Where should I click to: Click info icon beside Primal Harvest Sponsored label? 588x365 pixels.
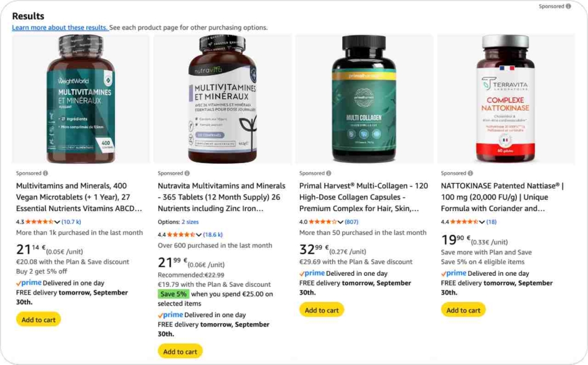point(329,173)
